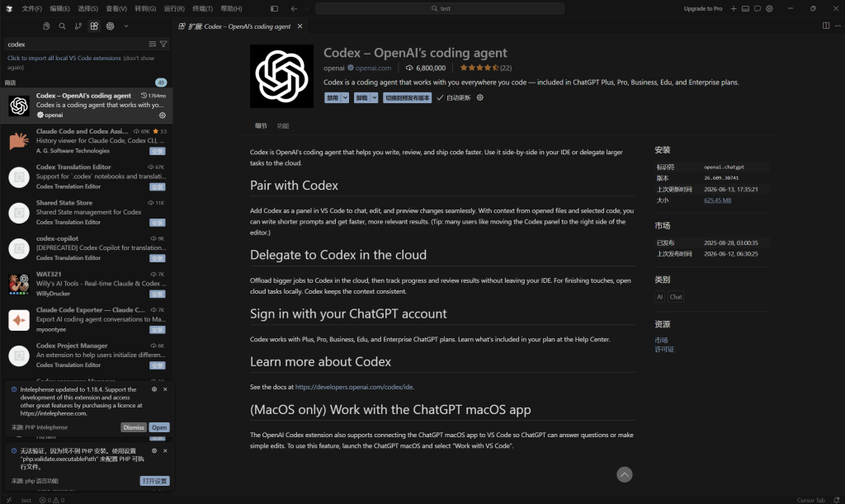The width and height of the screenshot is (845, 504).
Task: Click import all local VS Code extensions link
Action: (x=64, y=58)
